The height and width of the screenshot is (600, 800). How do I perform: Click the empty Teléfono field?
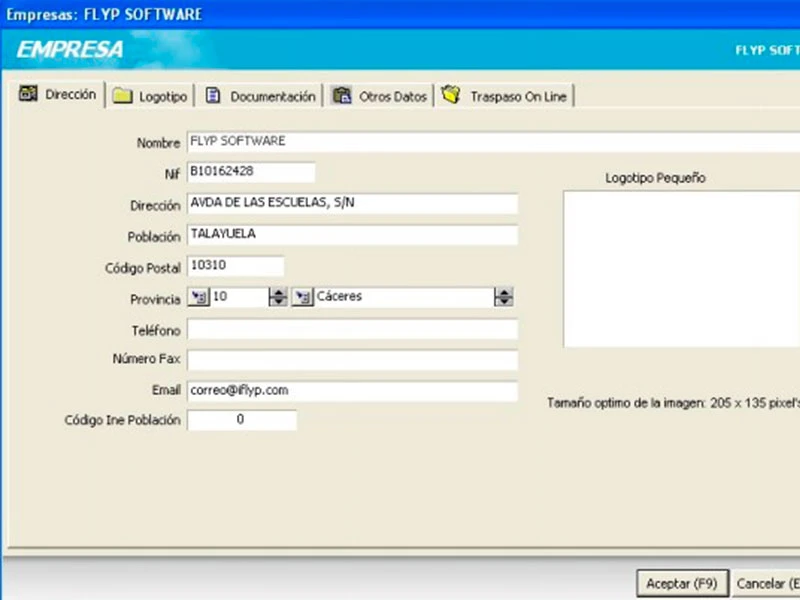click(x=353, y=330)
